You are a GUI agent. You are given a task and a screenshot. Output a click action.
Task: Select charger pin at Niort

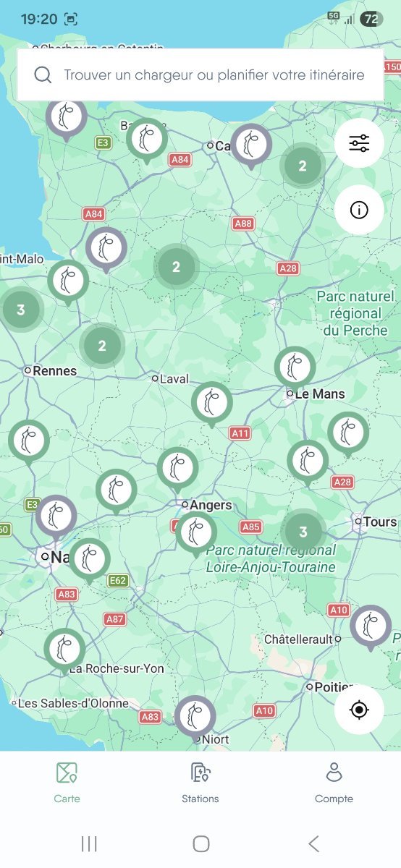(x=195, y=718)
